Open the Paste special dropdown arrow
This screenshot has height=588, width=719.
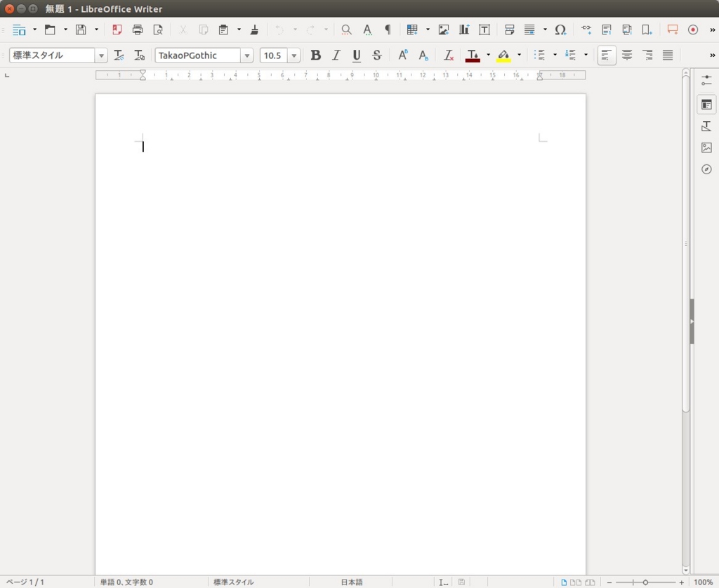coord(239,30)
